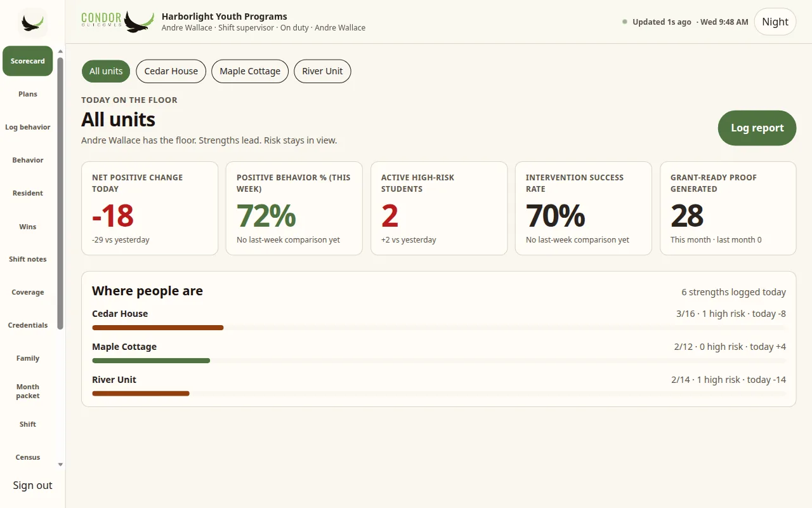This screenshot has height=508, width=812.
Task: Open Census in the sidebar
Action: pos(28,457)
